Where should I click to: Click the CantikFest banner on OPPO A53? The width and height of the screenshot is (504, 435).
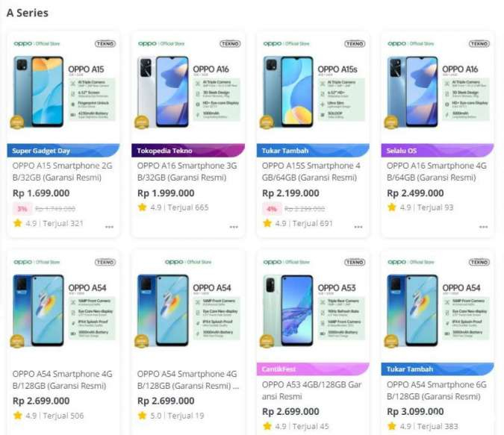[x=313, y=369]
